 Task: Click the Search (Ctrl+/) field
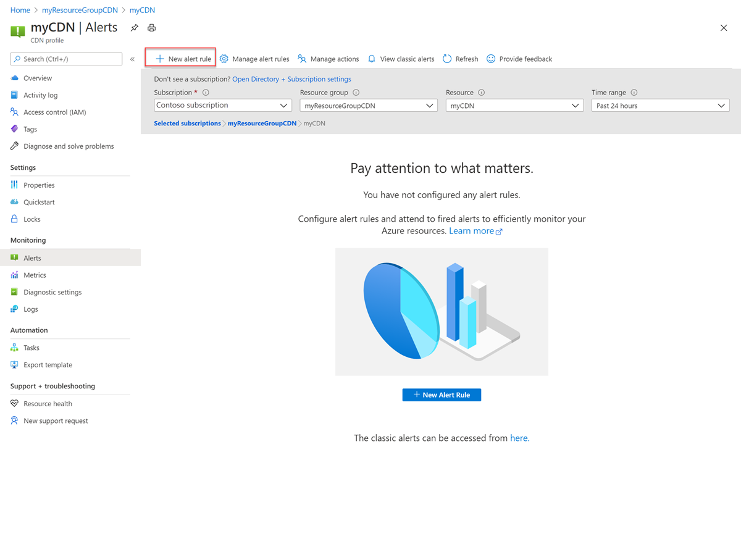pos(66,59)
